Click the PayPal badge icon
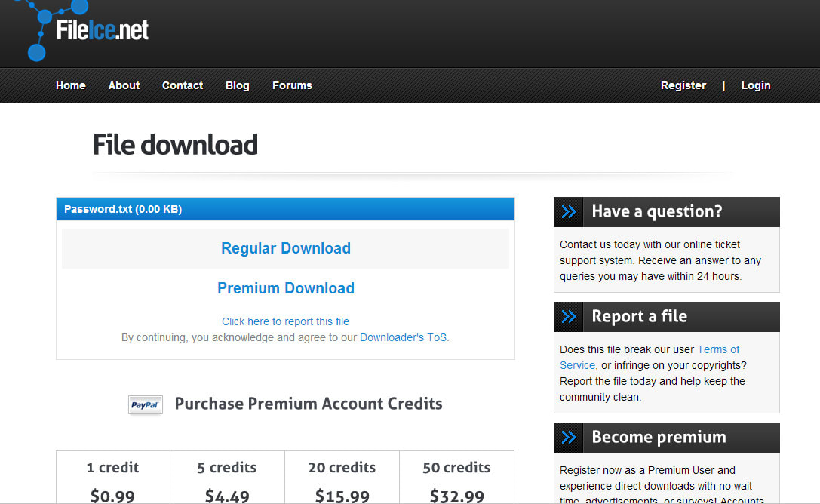 pos(146,404)
